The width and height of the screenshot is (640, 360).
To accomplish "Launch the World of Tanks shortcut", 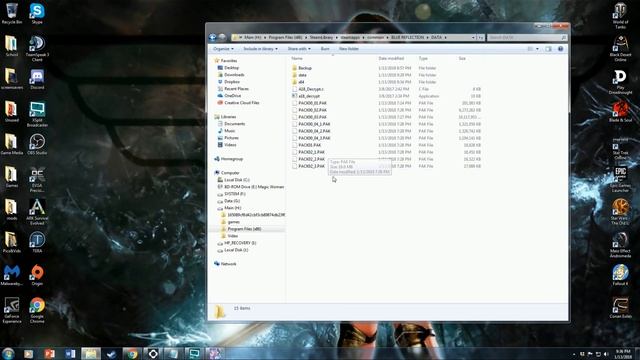I will click(620, 16).
